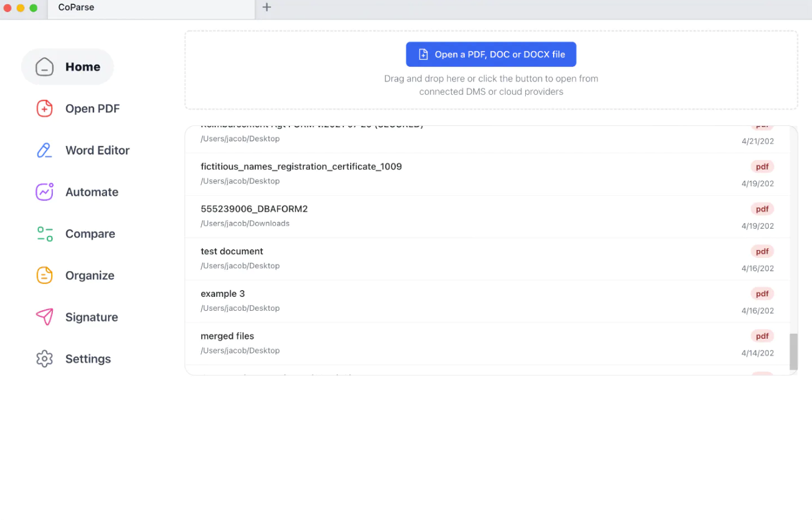Open 555239006_DBAFORM2 file
This screenshot has width=812, height=520.
487,217
